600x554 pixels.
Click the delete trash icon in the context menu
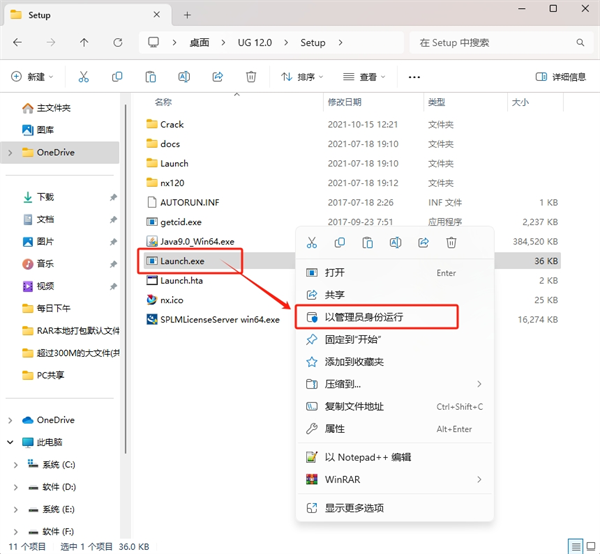(451, 242)
